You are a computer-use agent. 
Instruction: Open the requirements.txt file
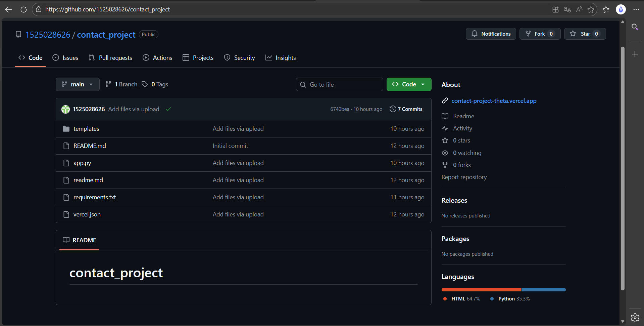[95, 197]
